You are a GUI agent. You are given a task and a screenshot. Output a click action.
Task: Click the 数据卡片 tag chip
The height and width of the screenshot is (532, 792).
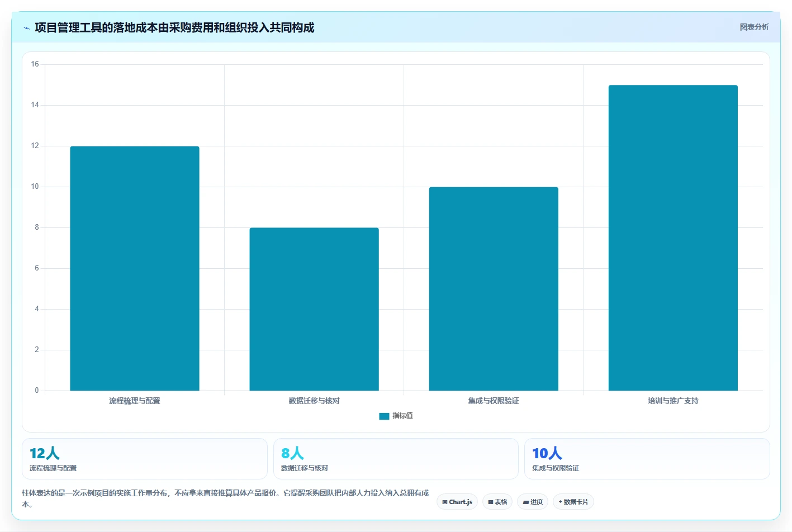[x=573, y=502]
